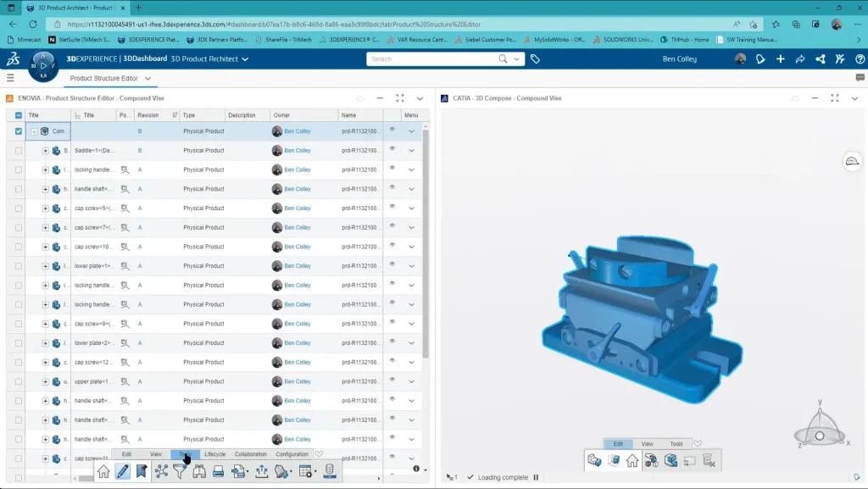This screenshot has height=489, width=868.
Task: Sort by the Type column header
Action: [x=189, y=115]
